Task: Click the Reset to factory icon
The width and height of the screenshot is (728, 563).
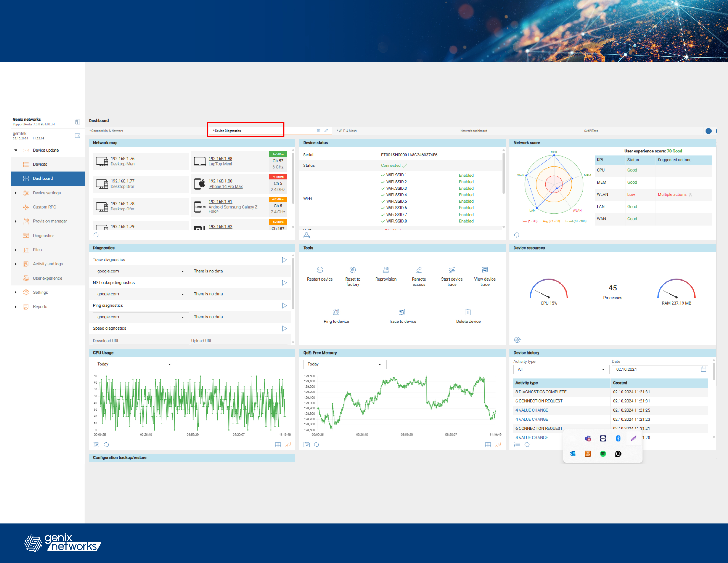Action: (352, 270)
